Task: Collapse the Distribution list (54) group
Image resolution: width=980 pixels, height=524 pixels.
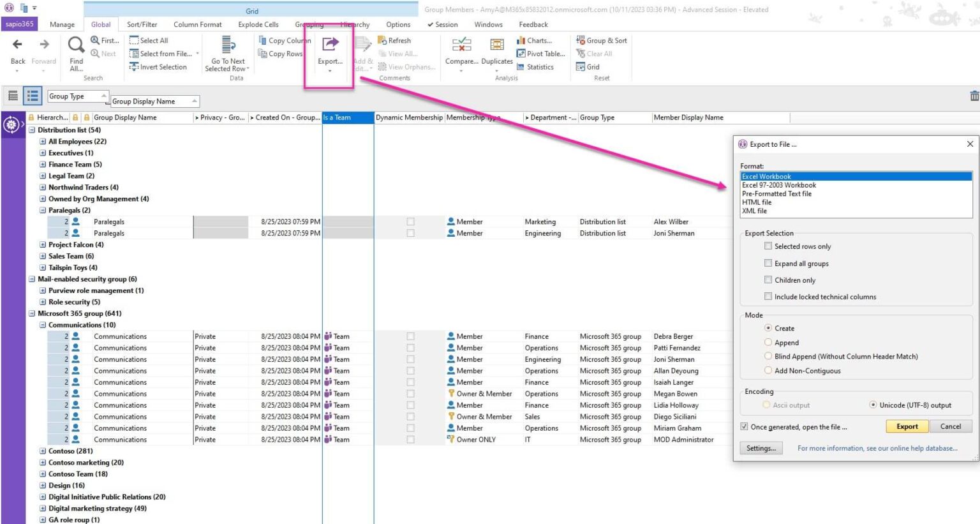Action: pos(32,130)
